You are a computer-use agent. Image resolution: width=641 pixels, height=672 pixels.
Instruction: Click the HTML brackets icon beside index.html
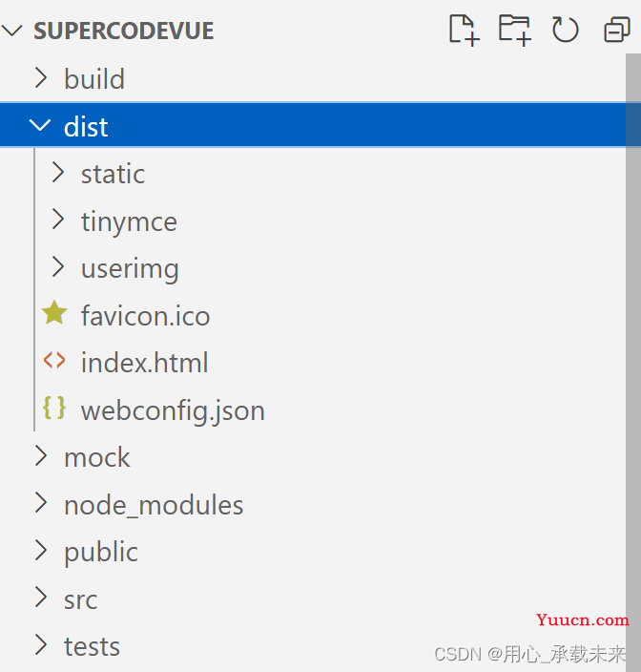(x=54, y=361)
